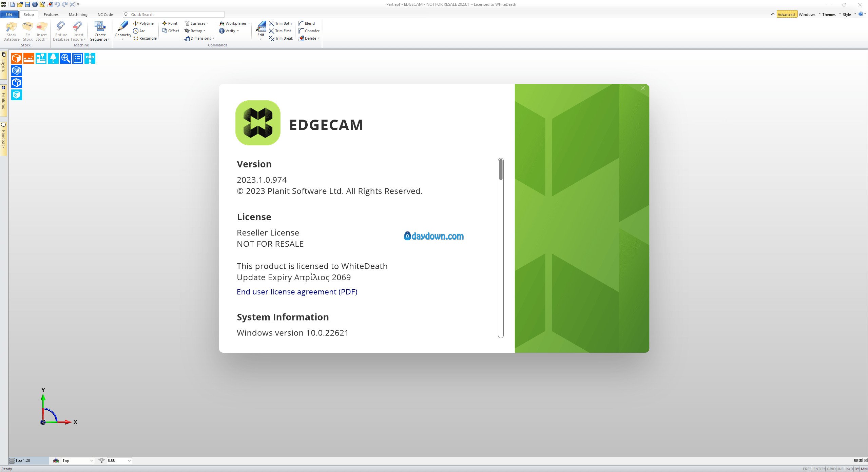Click the orange solid cube workflow icon
The image size is (868, 472).
(17, 58)
